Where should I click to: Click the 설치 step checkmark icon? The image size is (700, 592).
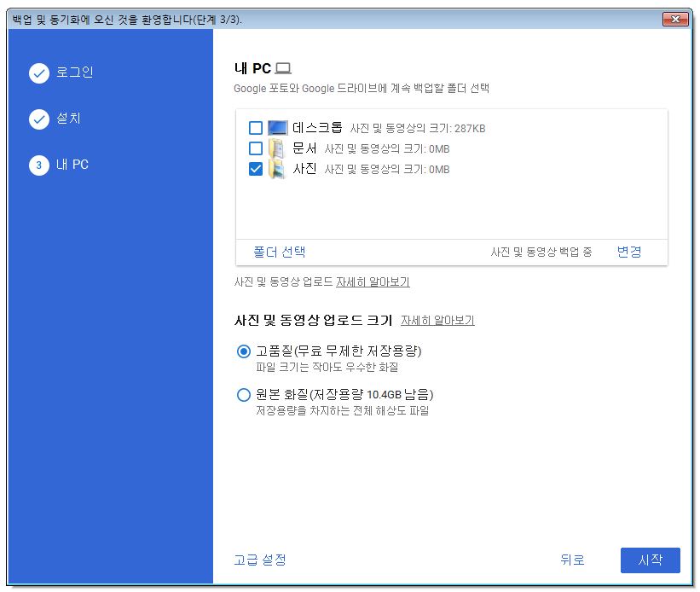coord(39,119)
